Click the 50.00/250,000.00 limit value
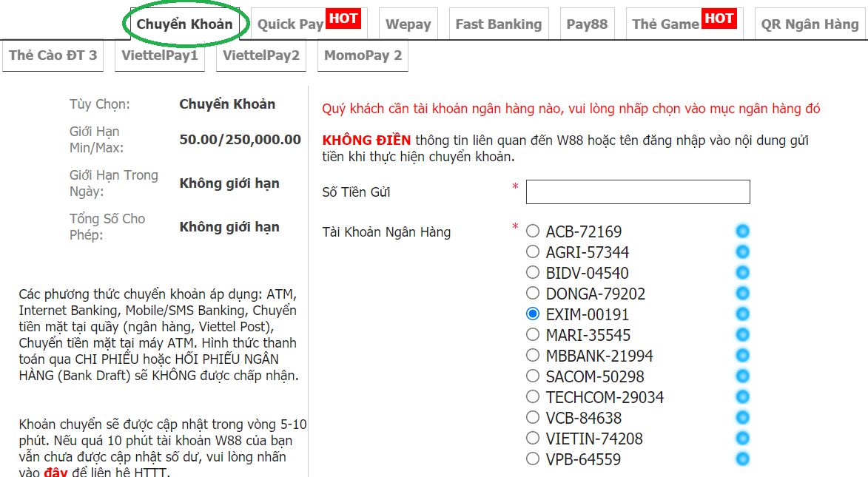 240,140
